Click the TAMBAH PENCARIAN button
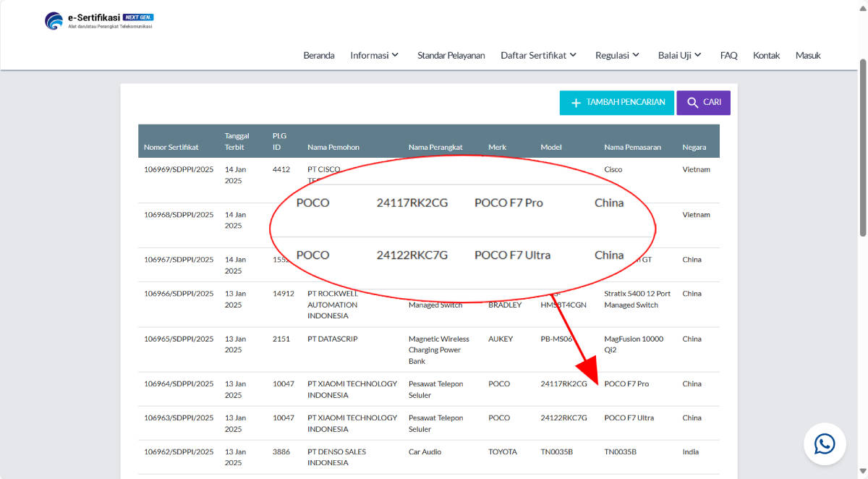Screen dimensions: 868x479 point(617,103)
